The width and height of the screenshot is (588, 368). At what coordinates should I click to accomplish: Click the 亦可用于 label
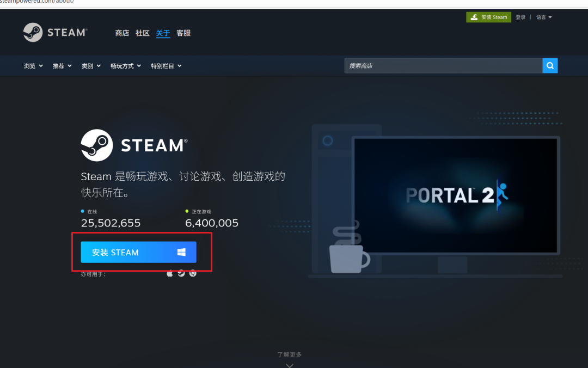(93, 274)
